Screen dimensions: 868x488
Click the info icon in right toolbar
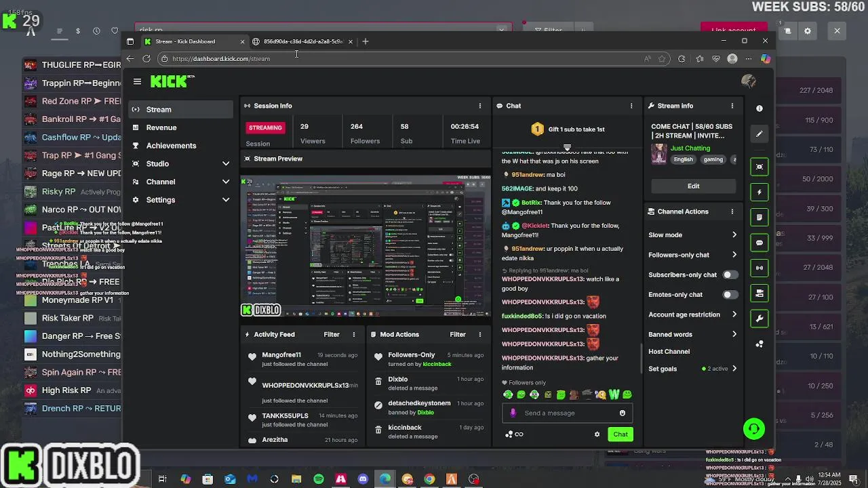[759, 108]
